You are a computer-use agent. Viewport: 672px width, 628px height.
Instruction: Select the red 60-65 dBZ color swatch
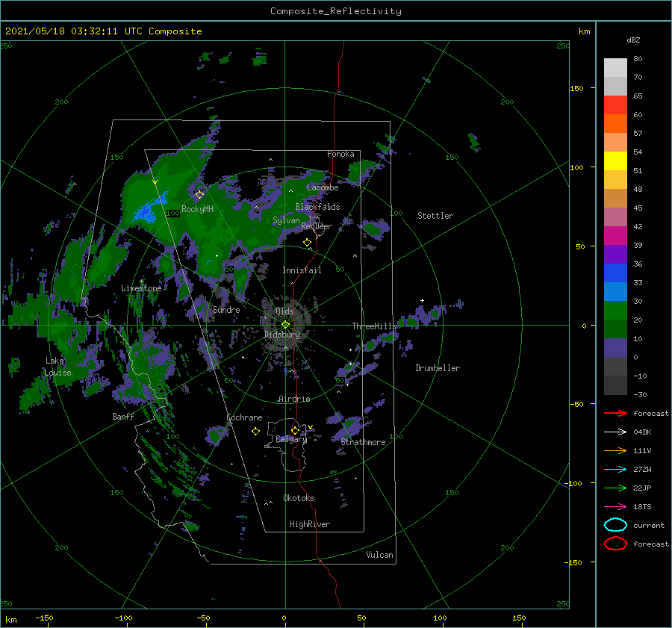[x=615, y=105]
